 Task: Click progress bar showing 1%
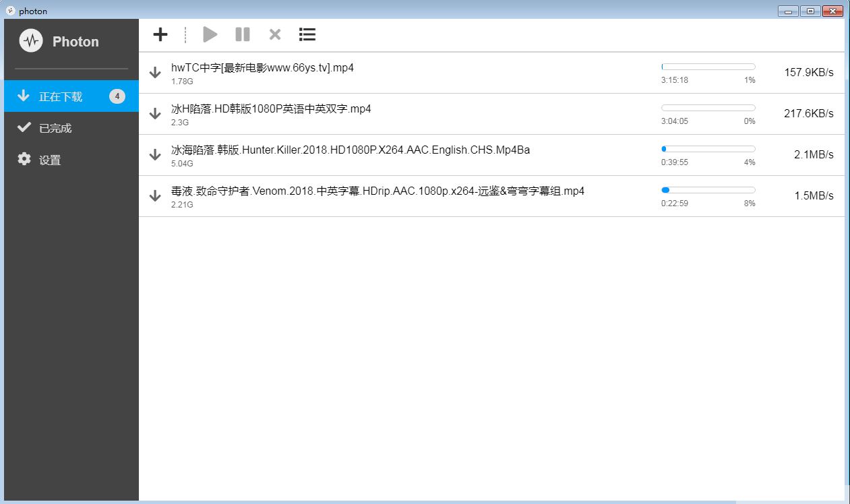click(708, 67)
